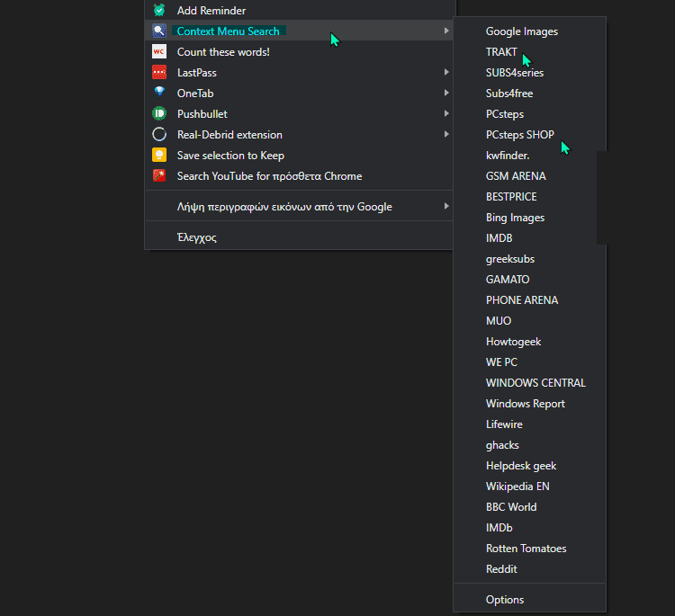Search on Helpdesk geek
This screenshot has height=616, width=675.
(x=530, y=466)
